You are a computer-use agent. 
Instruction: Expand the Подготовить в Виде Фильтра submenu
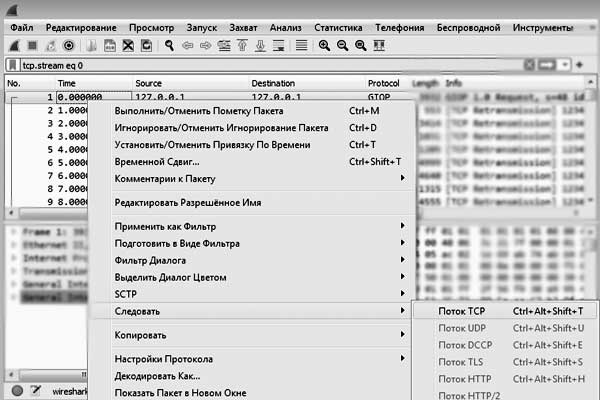click(x=253, y=243)
